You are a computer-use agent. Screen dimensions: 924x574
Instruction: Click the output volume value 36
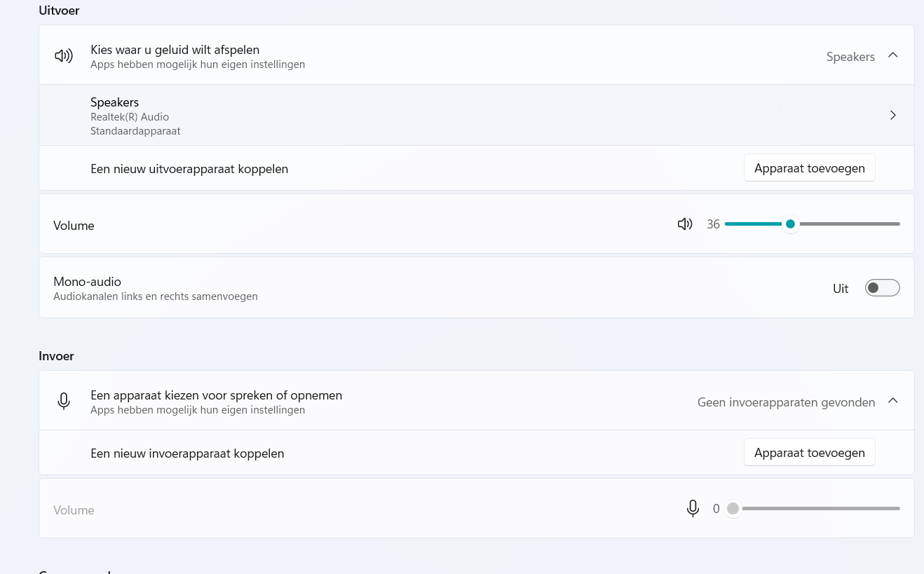pos(713,224)
